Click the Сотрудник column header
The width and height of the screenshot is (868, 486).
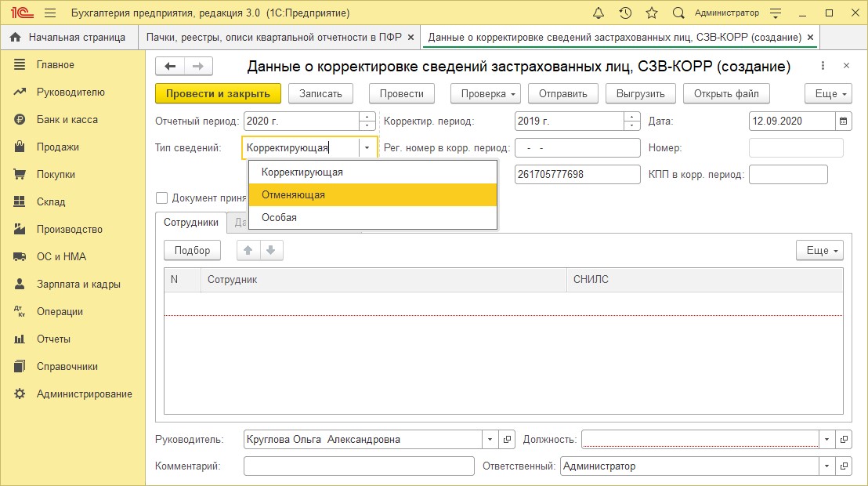(x=384, y=280)
